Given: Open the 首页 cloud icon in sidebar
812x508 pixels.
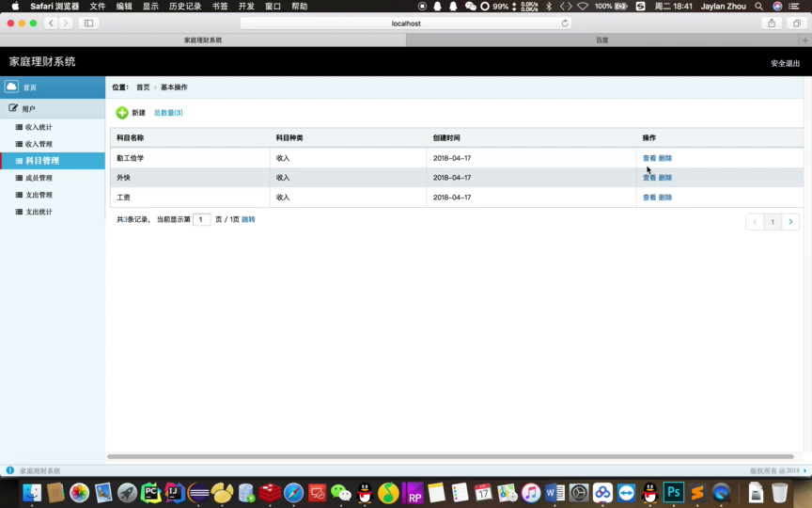Looking at the screenshot, I should point(11,87).
